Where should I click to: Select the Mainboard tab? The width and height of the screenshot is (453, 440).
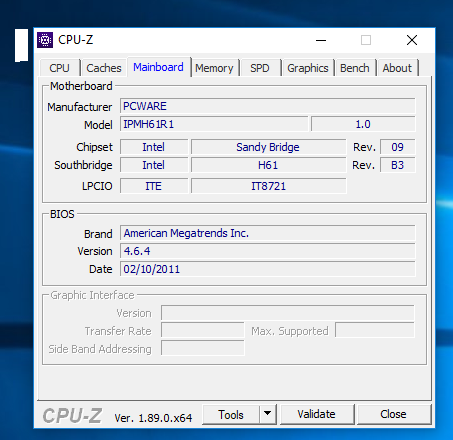pyautogui.click(x=158, y=67)
